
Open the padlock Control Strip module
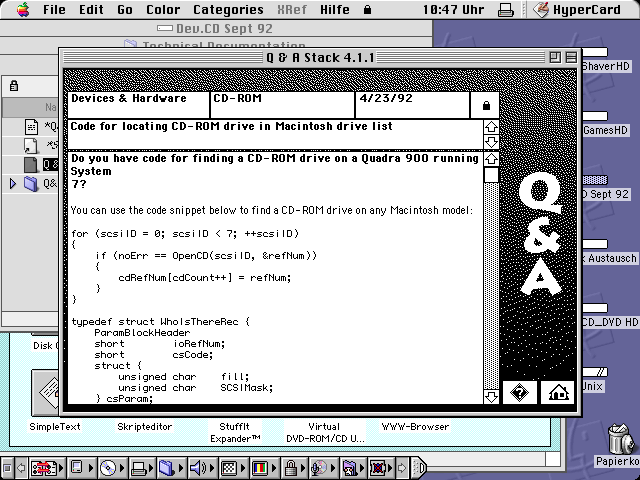point(294,468)
